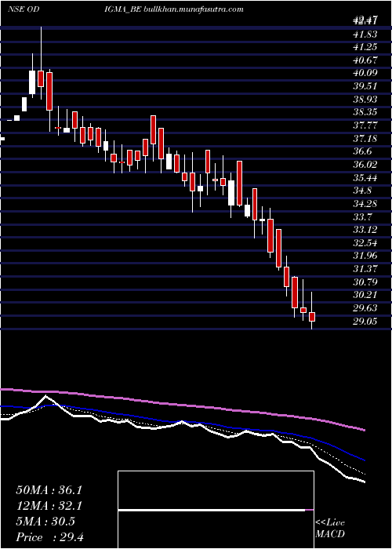Click the 37.77 price axis label

click(365, 125)
